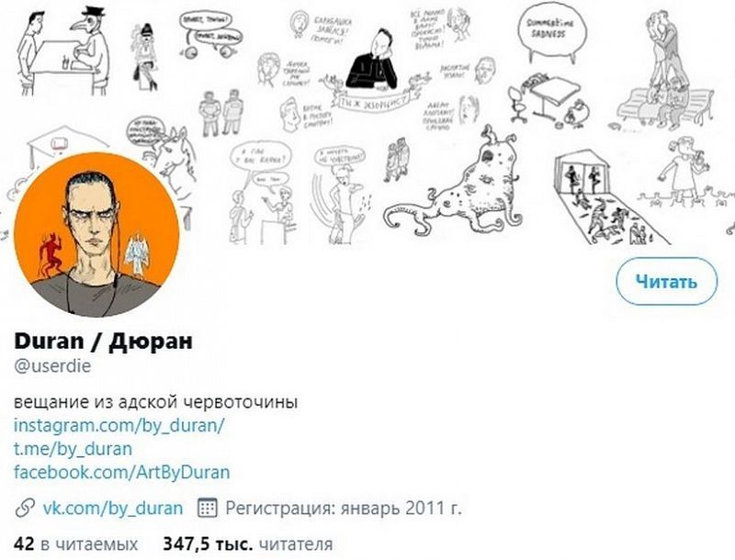Open the t.me/by_duran Telegram link
The image size is (735, 560).
coord(73,449)
